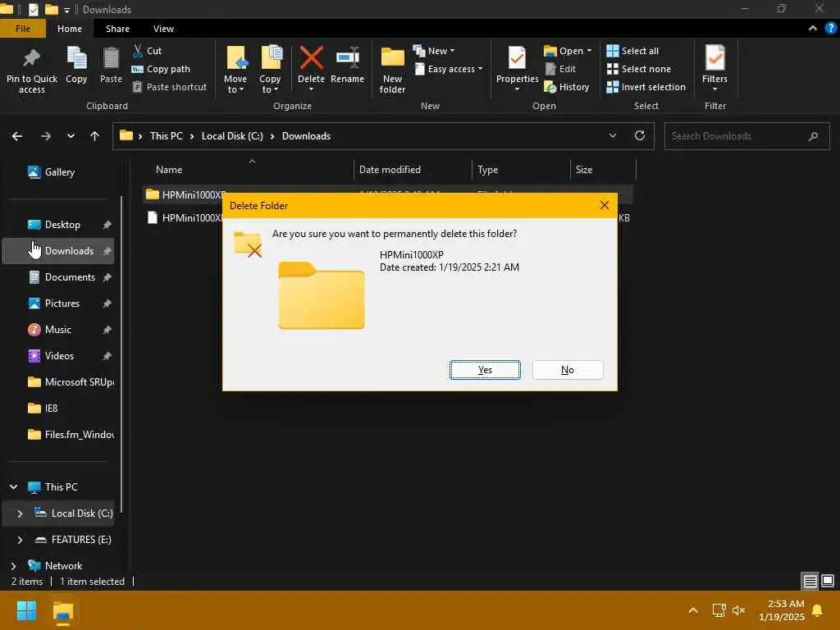The width and height of the screenshot is (840, 630).
Task: Go up one folder level
Action: tap(95, 136)
